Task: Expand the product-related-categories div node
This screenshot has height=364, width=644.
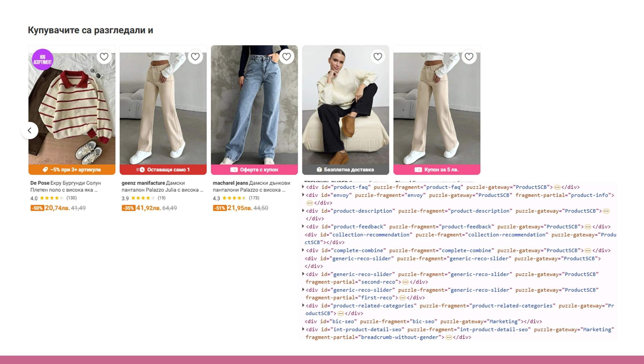Action: [x=303, y=306]
